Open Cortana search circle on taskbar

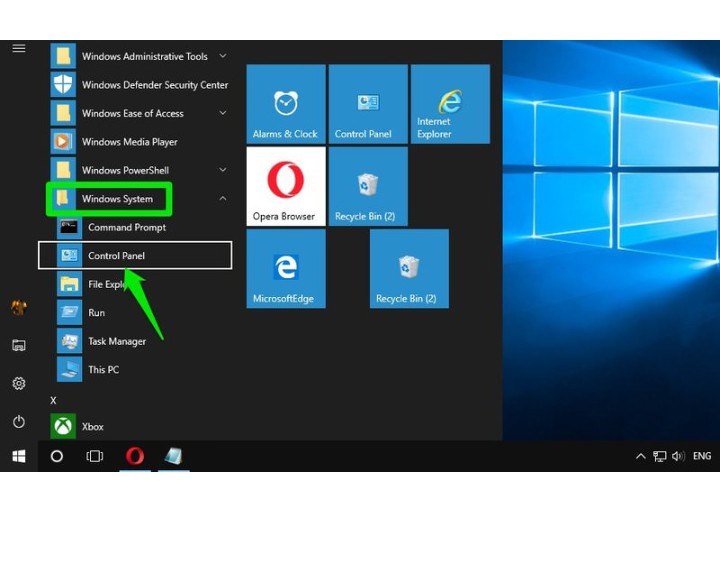(x=56, y=456)
